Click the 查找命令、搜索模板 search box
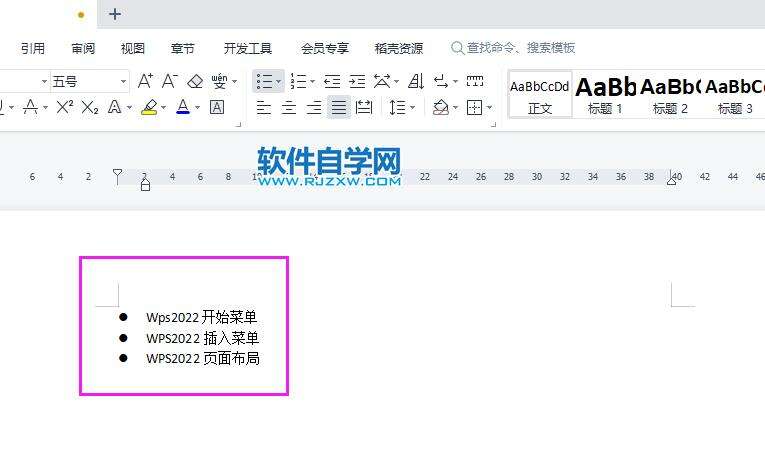The height and width of the screenshot is (459, 765). [x=513, y=48]
